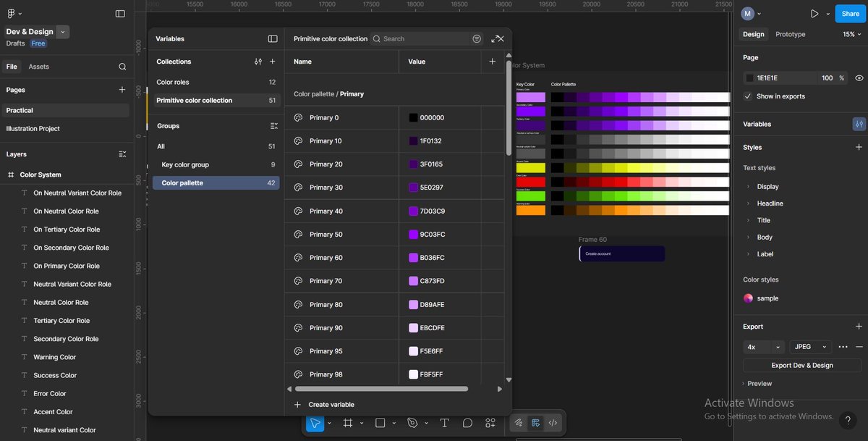Collapse all layers icon in Layers header
868x441 pixels.
(x=122, y=154)
